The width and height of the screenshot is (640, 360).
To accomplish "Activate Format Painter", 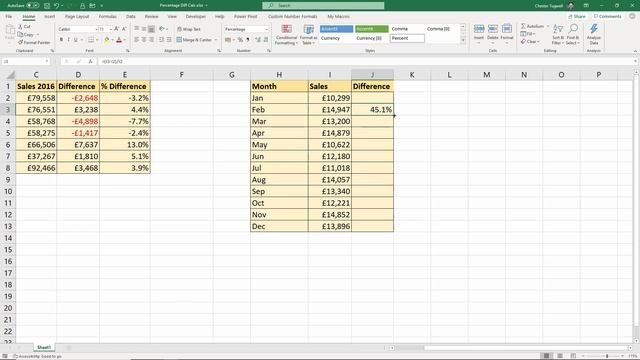I will coord(34,42).
